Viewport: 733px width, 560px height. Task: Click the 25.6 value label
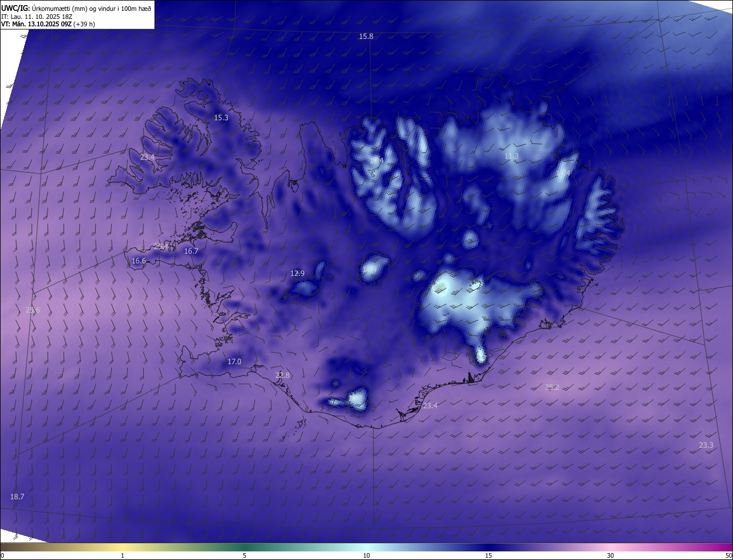click(33, 310)
